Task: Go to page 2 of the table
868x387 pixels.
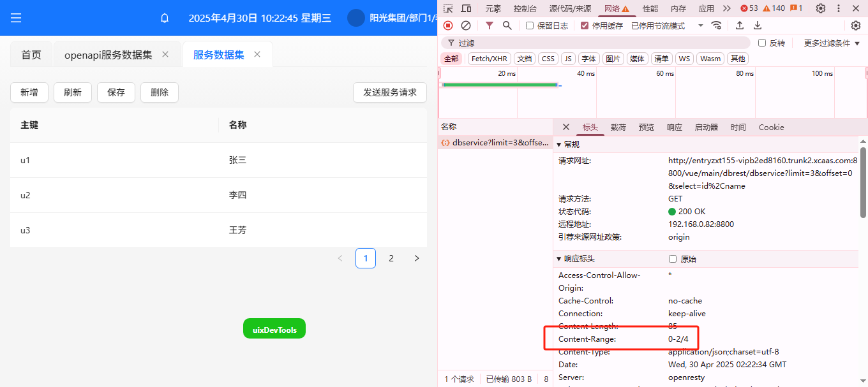Action: pyautogui.click(x=391, y=258)
